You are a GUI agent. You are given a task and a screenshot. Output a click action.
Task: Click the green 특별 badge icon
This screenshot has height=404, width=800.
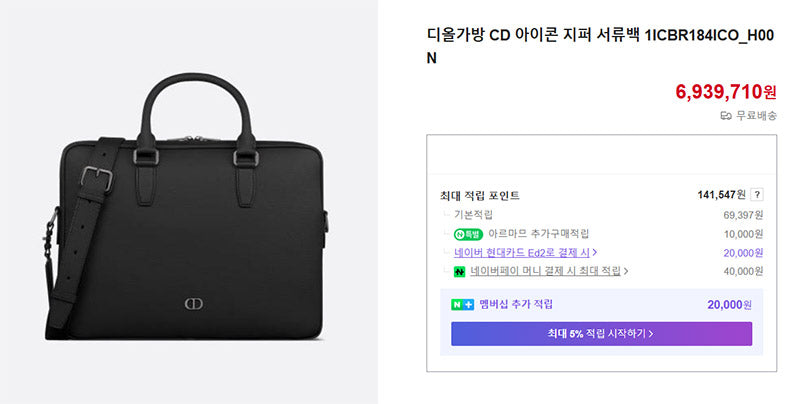468,235
